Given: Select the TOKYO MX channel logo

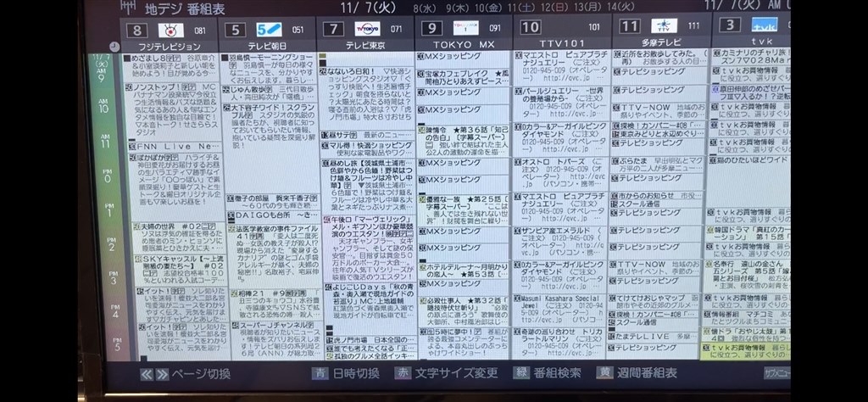Looking at the screenshot, I should (x=466, y=28).
